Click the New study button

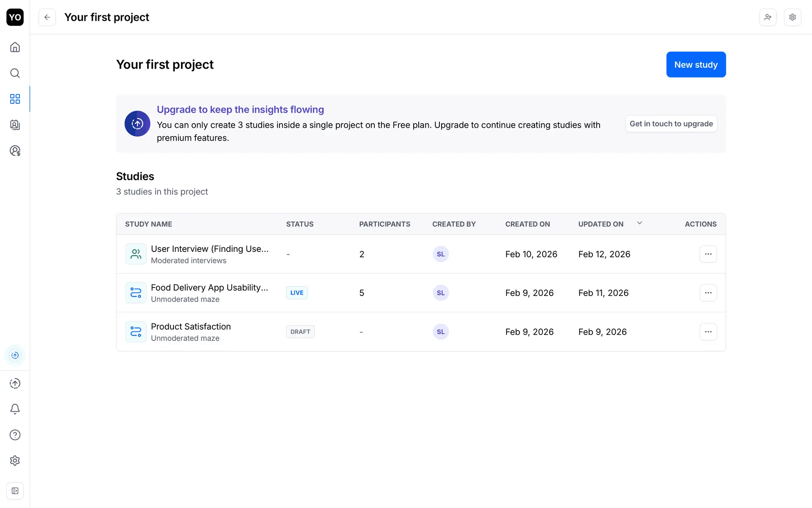pos(696,65)
